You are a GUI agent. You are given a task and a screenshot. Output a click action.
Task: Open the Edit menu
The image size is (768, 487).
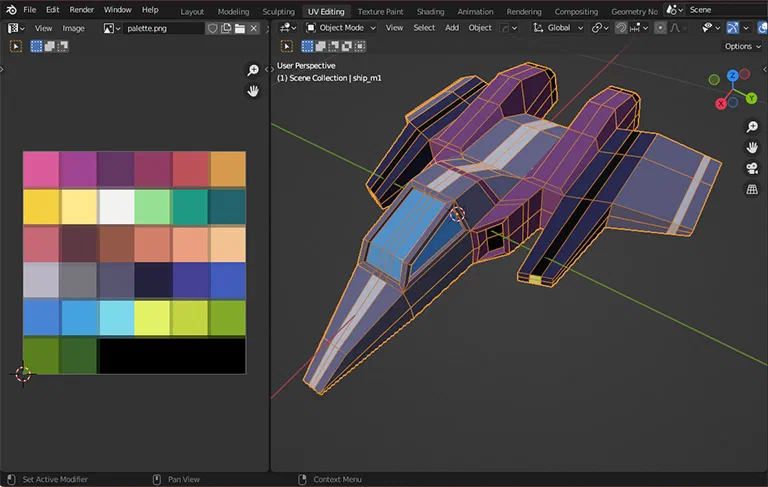tap(52, 10)
